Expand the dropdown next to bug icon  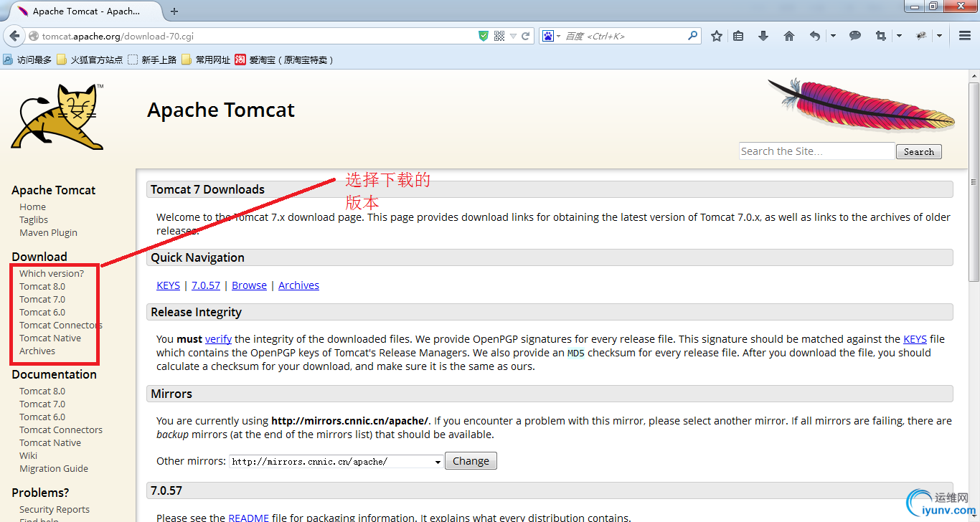(939, 36)
